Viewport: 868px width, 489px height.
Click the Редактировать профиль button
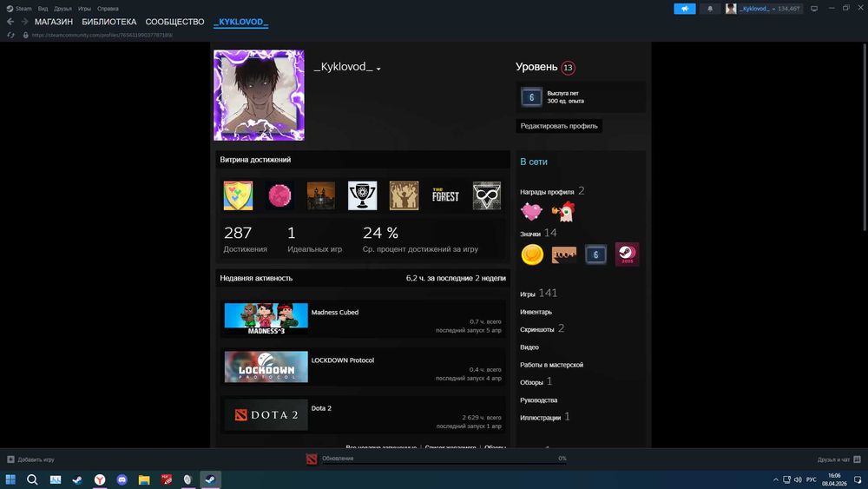tap(558, 126)
